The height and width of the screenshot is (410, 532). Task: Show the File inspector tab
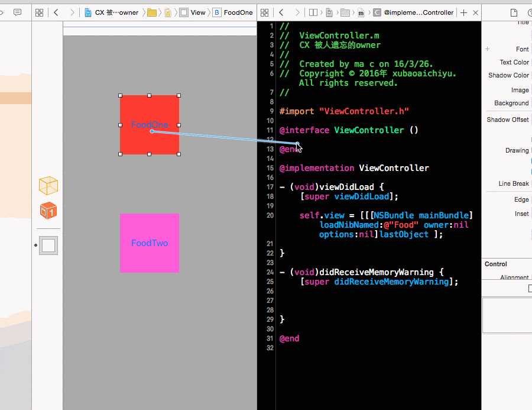(x=514, y=13)
